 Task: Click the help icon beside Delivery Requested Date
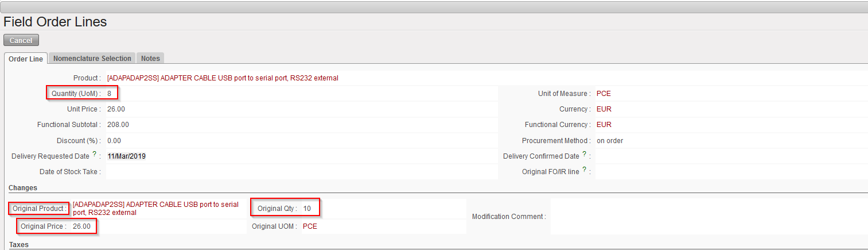pyautogui.click(x=95, y=155)
